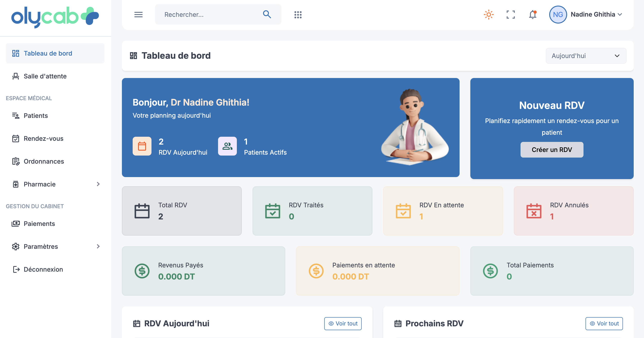Screen dimensions: 644x338
Task: Click Voir tout for RDV Aujourd'hui
Action: [x=343, y=323]
